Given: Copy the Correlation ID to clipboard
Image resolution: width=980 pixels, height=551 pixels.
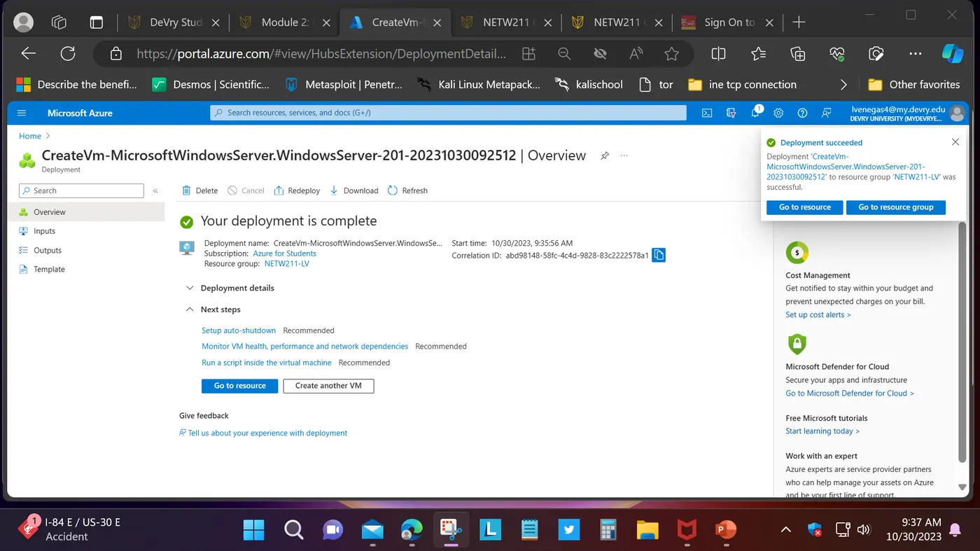Looking at the screenshot, I should click(x=659, y=256).
